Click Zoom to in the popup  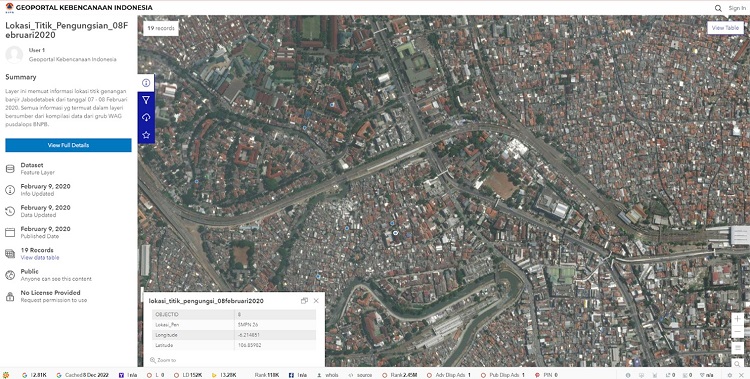tap(163, 360)
